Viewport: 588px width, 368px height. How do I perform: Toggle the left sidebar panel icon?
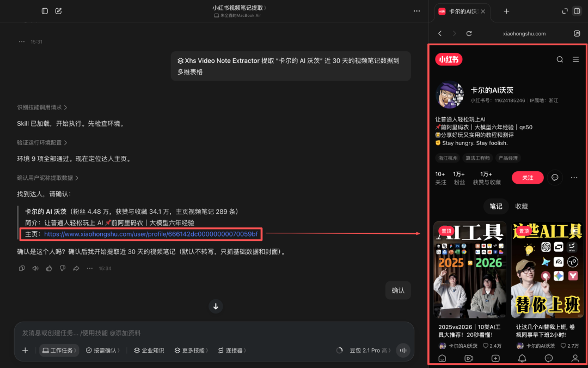pyautogui.click(x=45, y=11)
